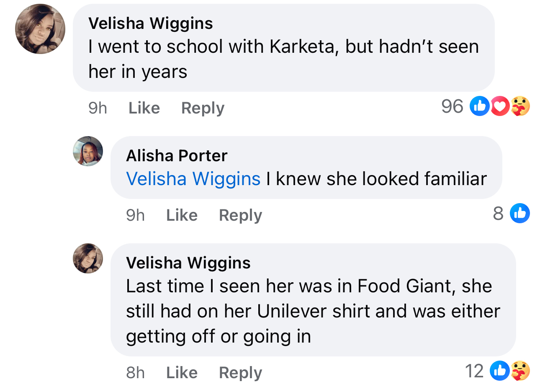The image size is (540, 392).
Task: Reply to Alisha Porter's comment
Action: coord(240,215)
